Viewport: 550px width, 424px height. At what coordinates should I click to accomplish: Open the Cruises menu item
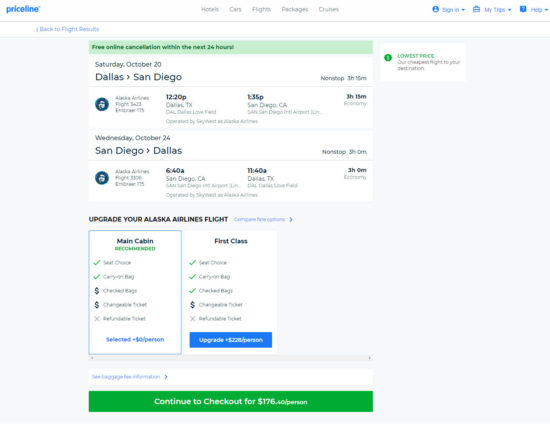click(x=329, y=9)
